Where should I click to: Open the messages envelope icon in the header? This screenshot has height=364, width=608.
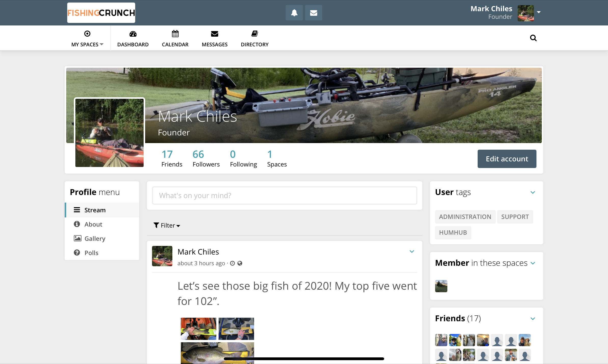point(313,12)
